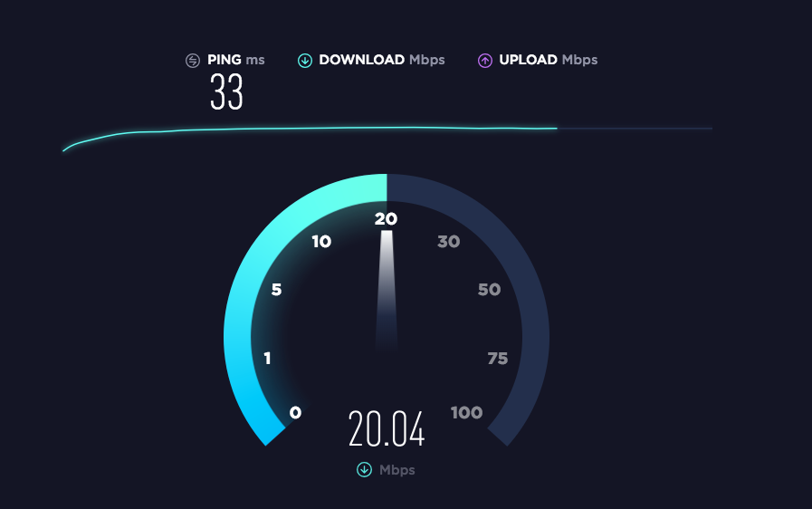Click the 20.04 speed readout

387,428
